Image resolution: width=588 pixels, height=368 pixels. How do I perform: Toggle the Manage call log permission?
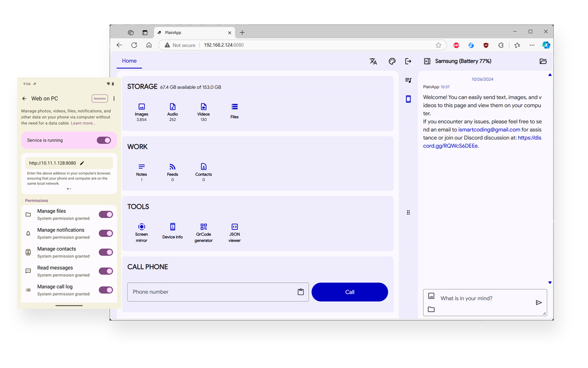pos(106,290)
